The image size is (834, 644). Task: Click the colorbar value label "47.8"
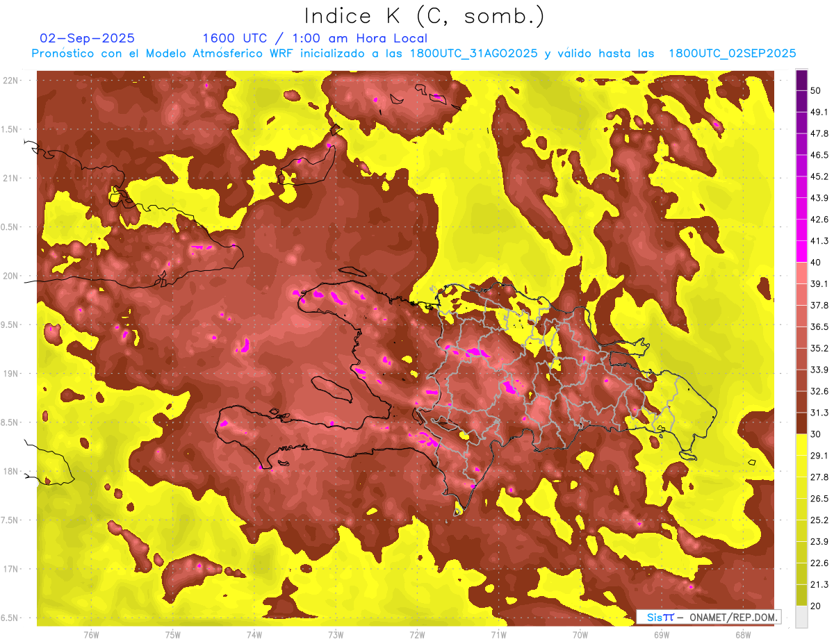pos(819,133)
